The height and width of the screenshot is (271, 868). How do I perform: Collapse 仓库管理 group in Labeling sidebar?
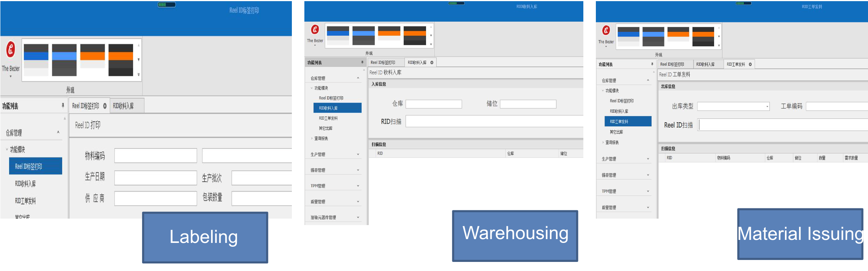[58, 132]
